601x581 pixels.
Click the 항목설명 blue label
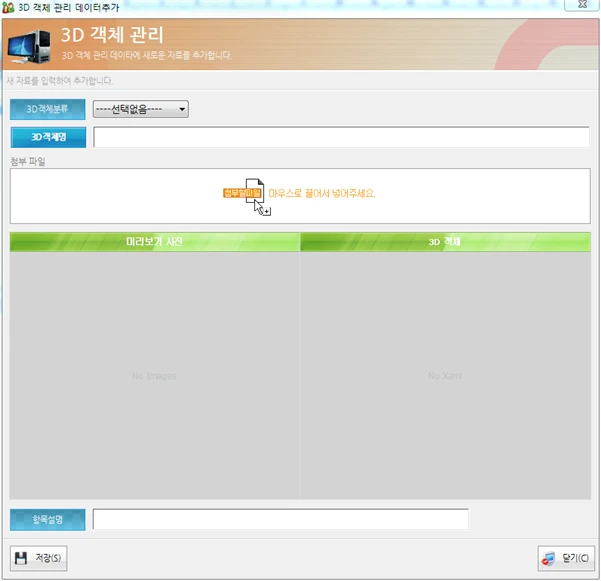pyautogui.click(x=48, y=520)
